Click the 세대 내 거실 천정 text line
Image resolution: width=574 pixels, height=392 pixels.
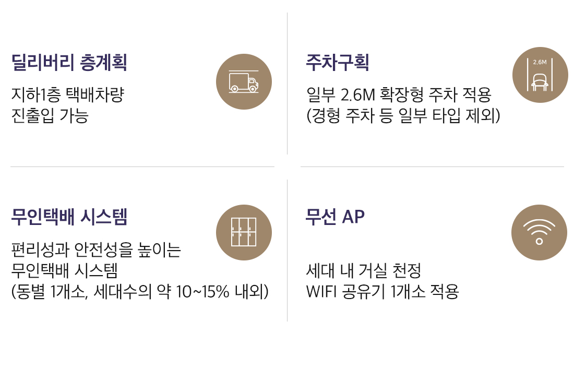pos(363,271)
